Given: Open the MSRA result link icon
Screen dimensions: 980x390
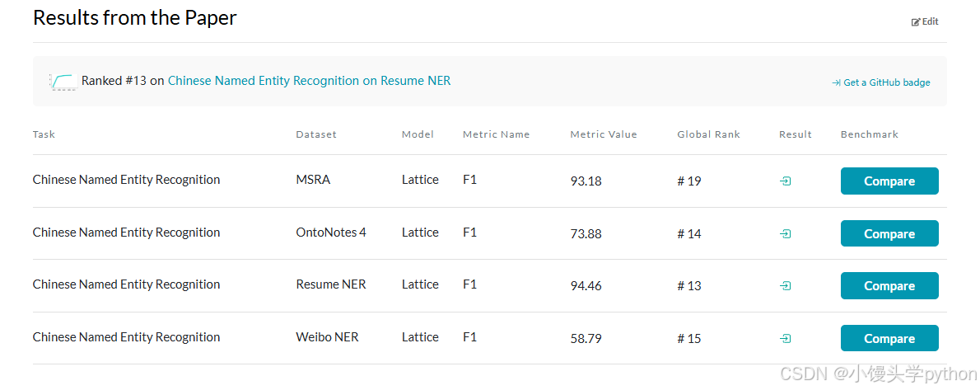Looking at the screenshot, I should [786, 181].
